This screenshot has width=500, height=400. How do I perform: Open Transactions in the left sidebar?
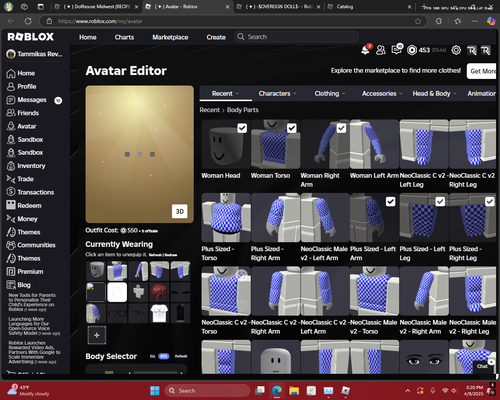[x=30, y=192]
